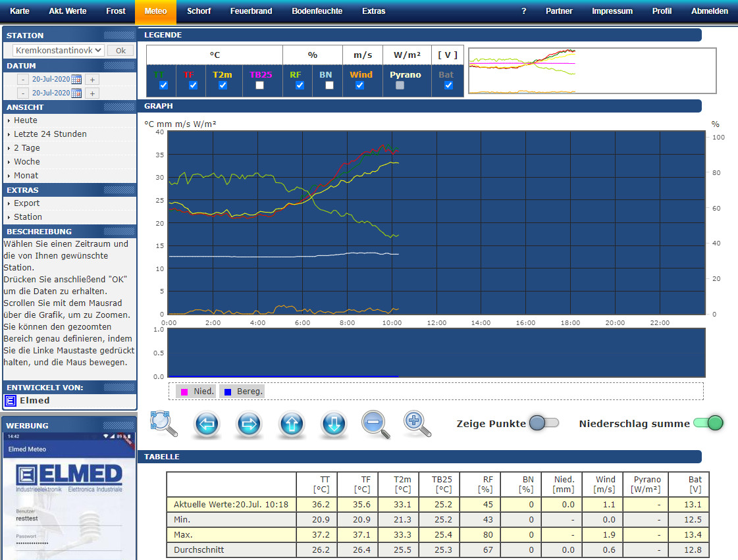
Task: Pan graph right with arrow button
Action: (x=249, y=424)
